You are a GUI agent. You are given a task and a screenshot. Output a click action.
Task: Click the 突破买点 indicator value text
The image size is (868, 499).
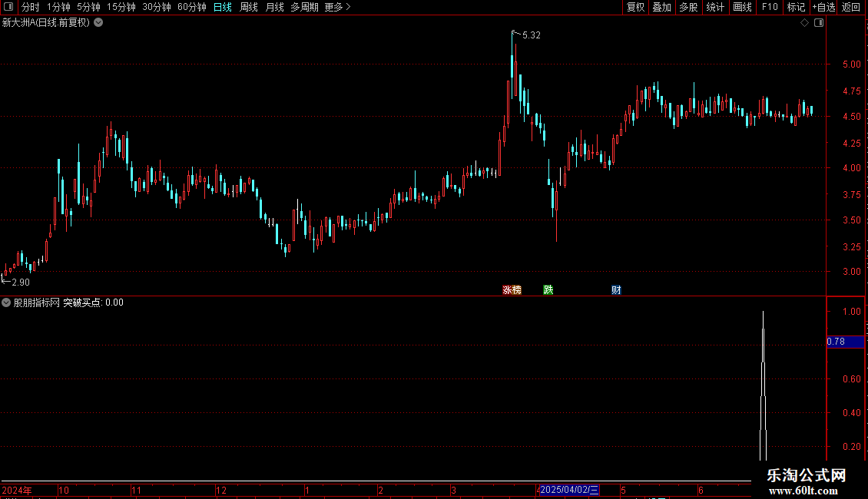[x=93, y=302]
